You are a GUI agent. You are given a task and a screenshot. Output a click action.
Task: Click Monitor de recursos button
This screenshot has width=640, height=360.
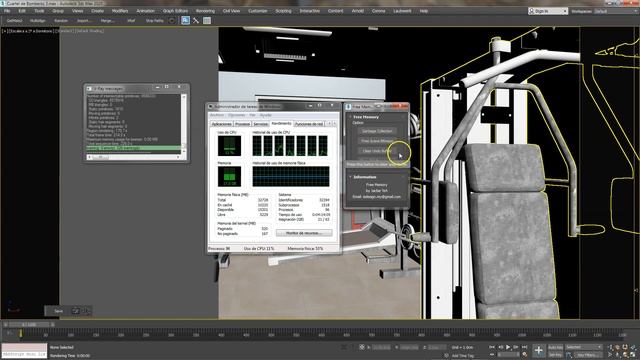[x=304, y=233]
